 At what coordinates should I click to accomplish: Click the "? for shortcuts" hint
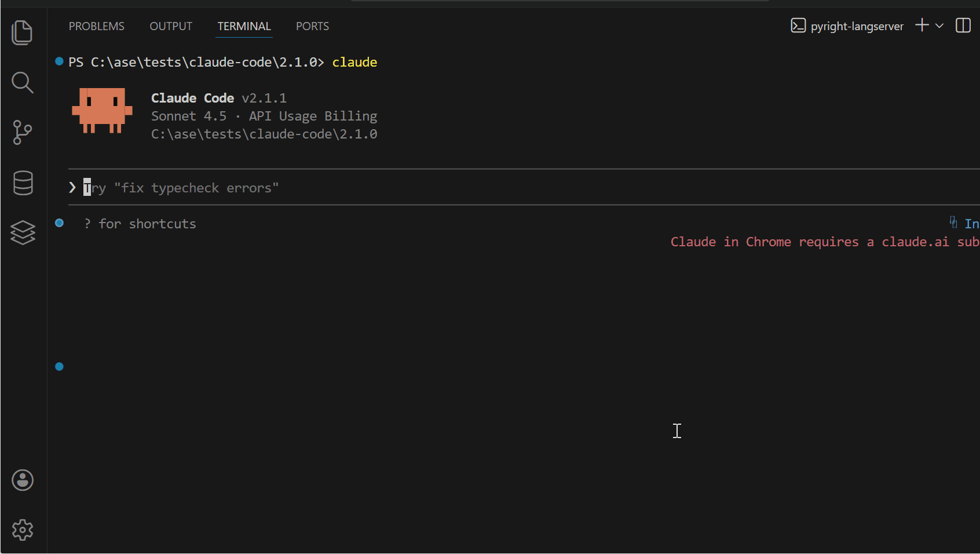coord(140,224)
